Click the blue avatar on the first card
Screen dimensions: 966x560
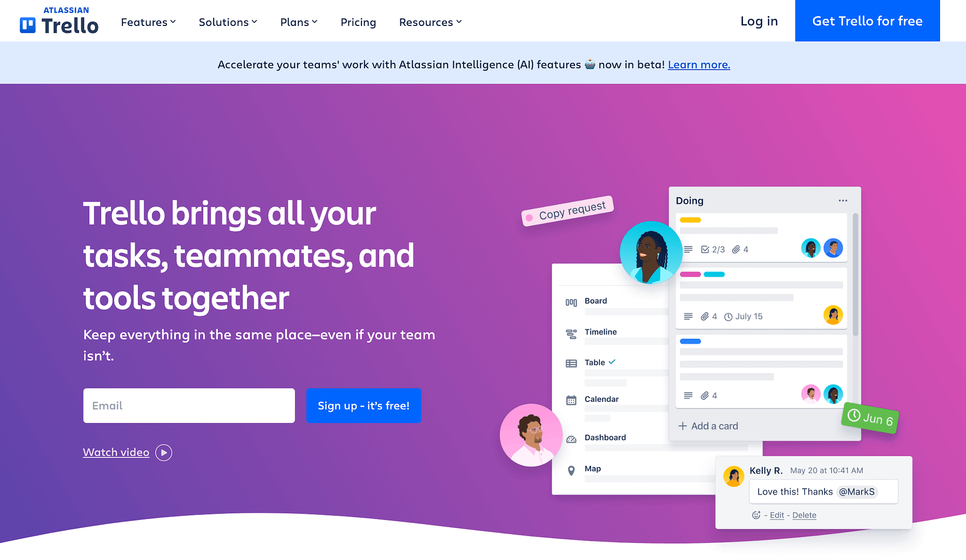(x=833, y=248)
